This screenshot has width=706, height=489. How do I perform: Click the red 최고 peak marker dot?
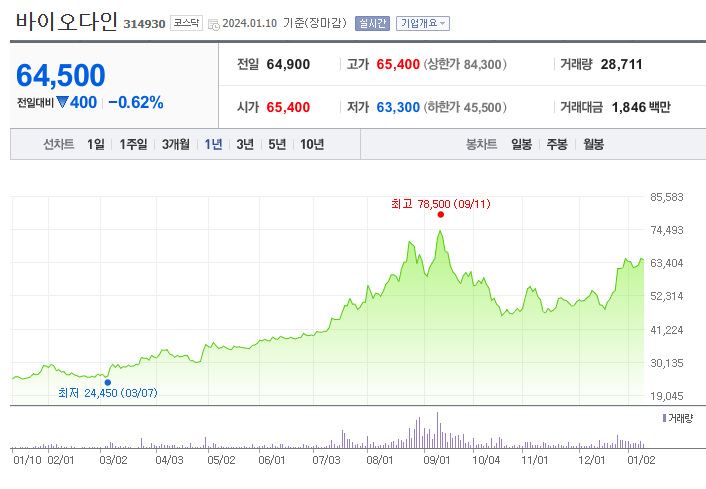(x=440, y=215)
